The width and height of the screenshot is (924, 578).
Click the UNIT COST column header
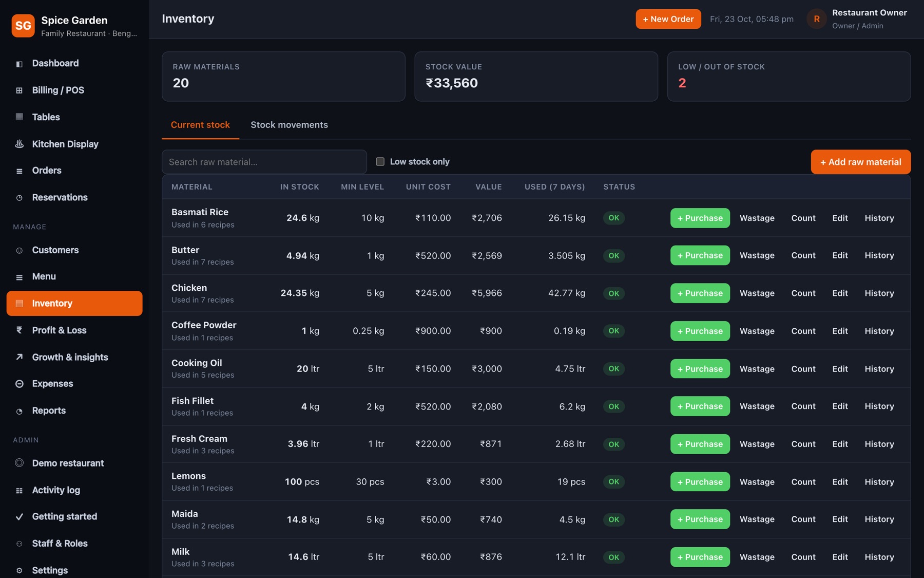(x=428, y=187)
